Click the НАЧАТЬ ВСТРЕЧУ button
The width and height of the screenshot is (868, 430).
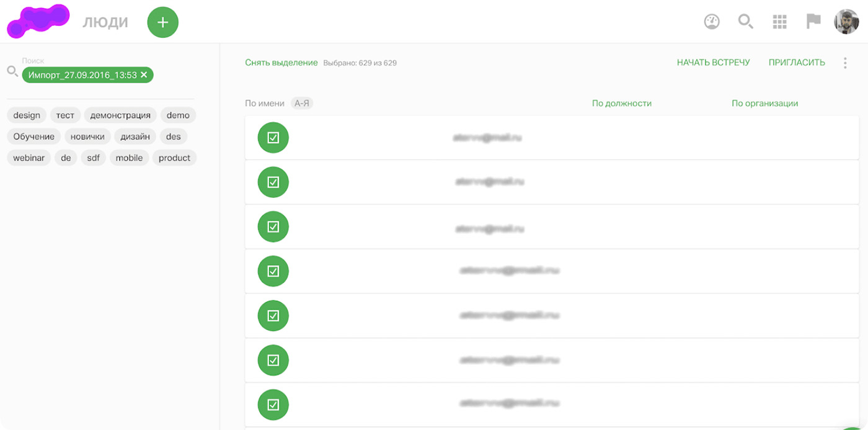coord(713,63)
